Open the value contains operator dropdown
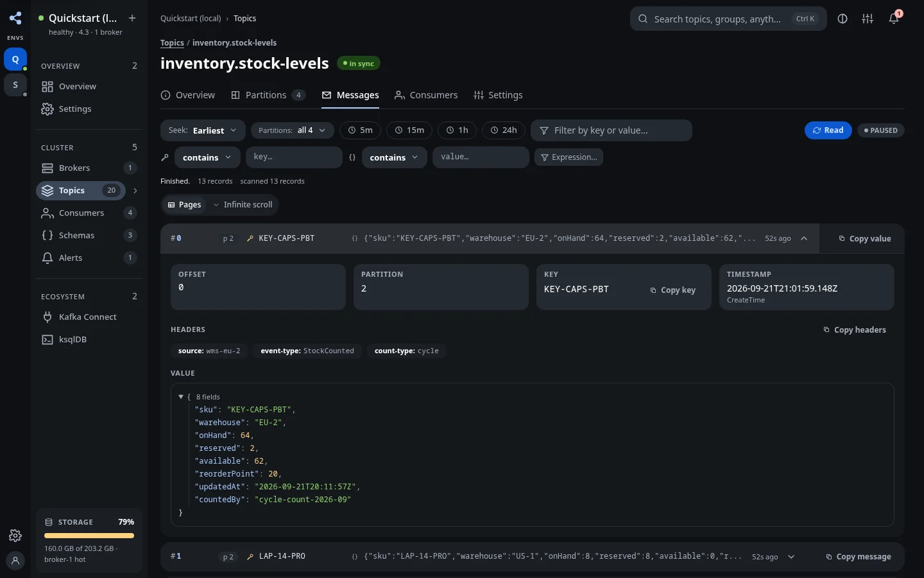924x578 pixels. coord(394,157)
